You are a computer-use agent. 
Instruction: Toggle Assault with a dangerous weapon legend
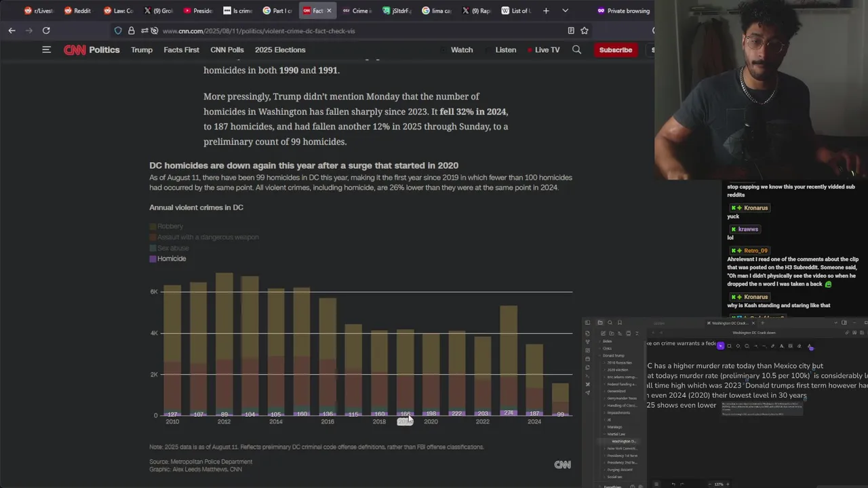[x=204, y=237]
